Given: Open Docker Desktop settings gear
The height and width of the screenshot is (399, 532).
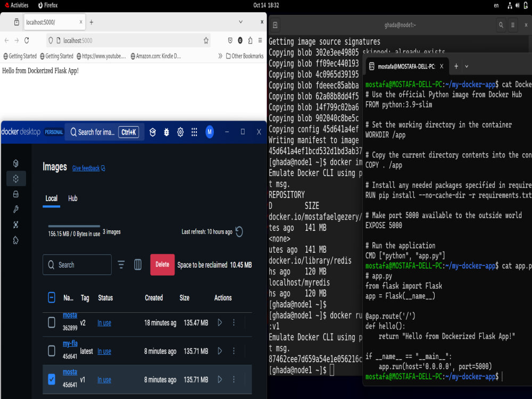Looking at the screenshot, I should pos(180,132).
